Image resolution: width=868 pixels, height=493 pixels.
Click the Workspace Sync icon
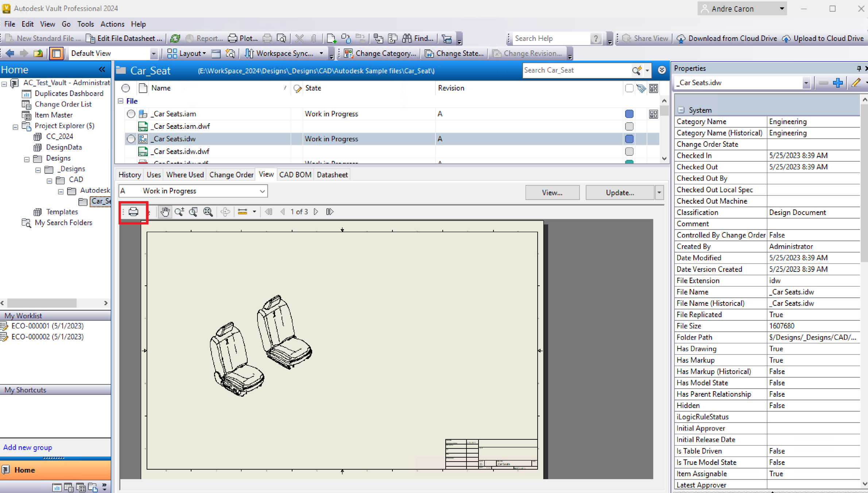click(x=249, y=53)
